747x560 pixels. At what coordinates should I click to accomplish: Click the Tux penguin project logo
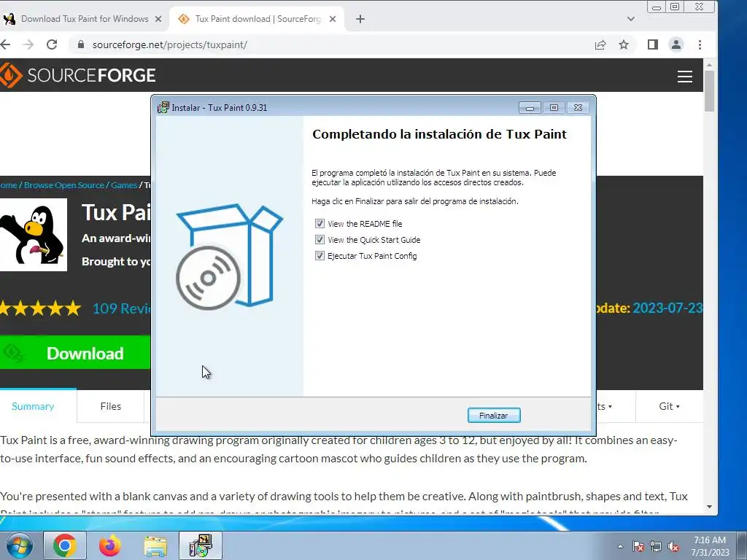(x=34, y=235)
